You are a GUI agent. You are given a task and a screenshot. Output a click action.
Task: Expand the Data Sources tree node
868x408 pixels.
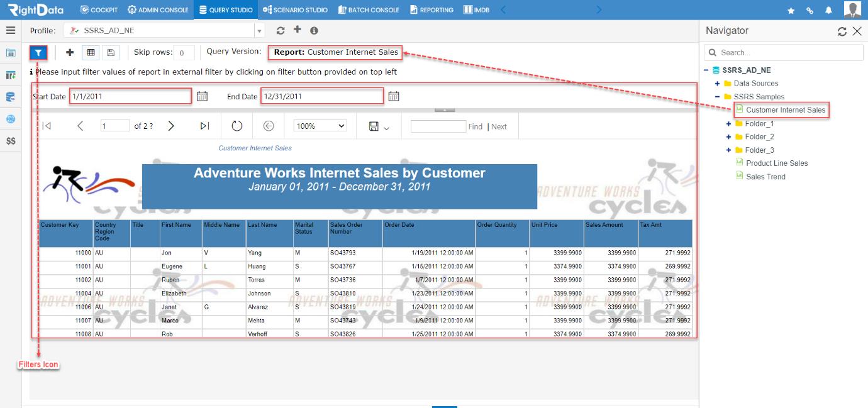pos(718,84)
